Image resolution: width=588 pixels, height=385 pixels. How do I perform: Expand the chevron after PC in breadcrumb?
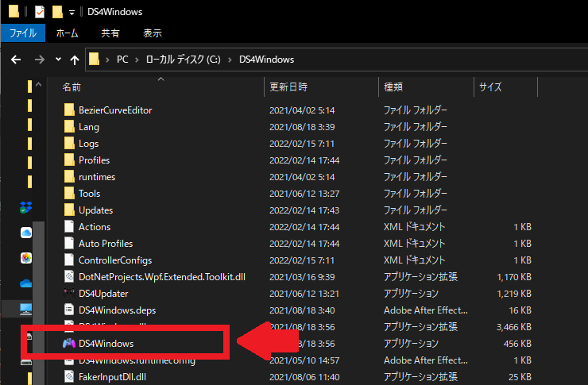[137, 60]
